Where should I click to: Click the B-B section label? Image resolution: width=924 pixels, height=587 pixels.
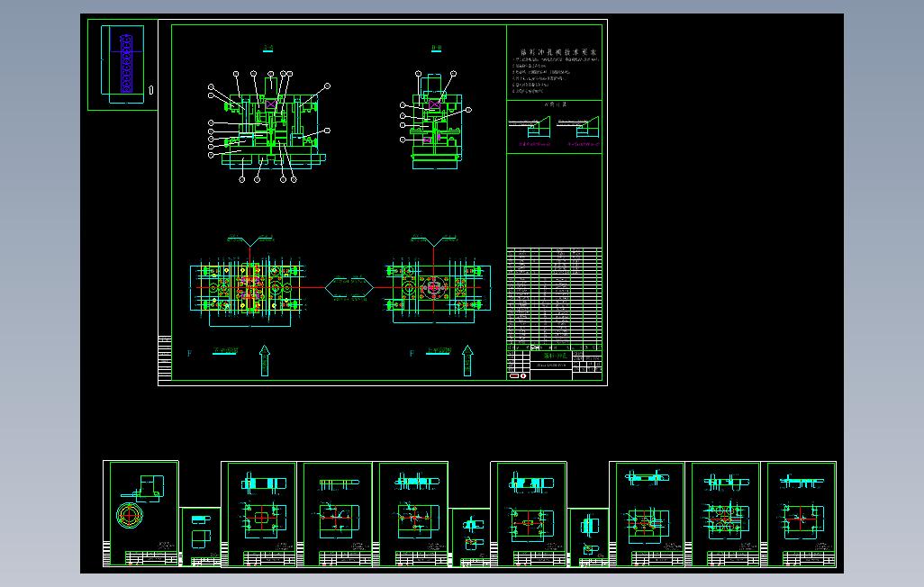tap(436, 49)
